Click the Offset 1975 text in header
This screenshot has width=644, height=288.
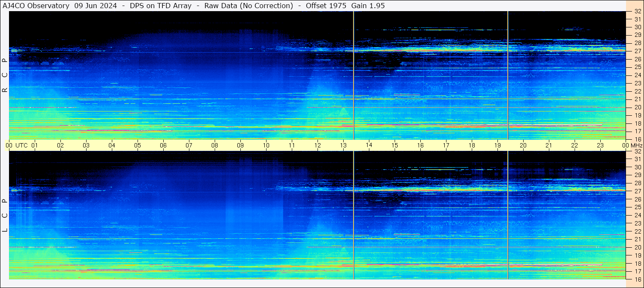coord(326,6)
